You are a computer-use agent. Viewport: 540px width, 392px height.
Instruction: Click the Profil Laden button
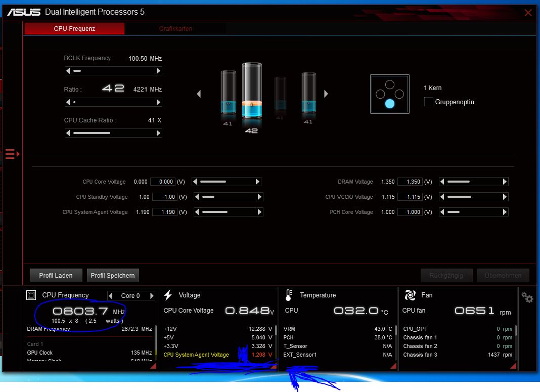click(56, 275)
